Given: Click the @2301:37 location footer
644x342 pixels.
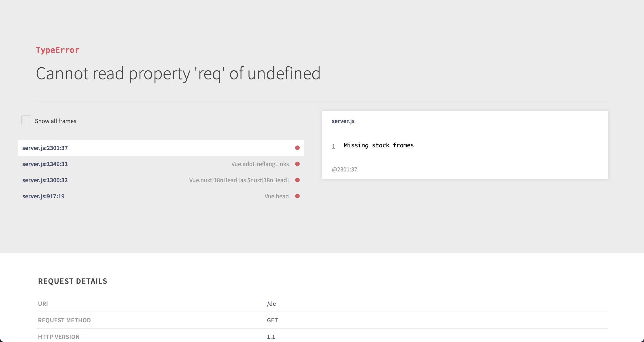Looking at the screenshot, I should [344, 169].
